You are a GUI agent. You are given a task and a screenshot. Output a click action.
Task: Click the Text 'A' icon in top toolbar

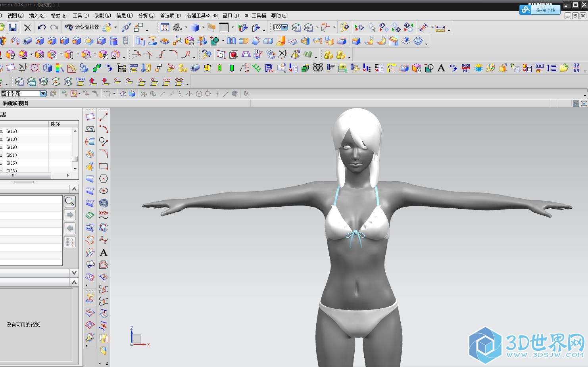tap(441, 68)
